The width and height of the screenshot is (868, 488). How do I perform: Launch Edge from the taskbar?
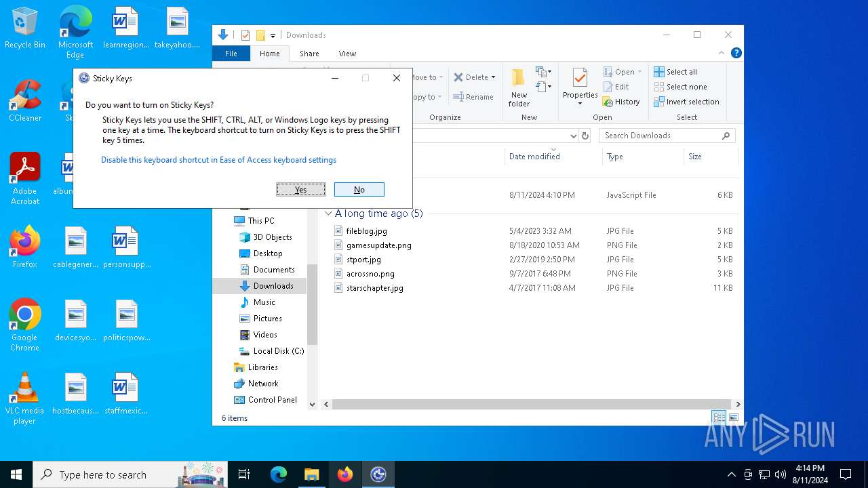[x=279, y=474]
